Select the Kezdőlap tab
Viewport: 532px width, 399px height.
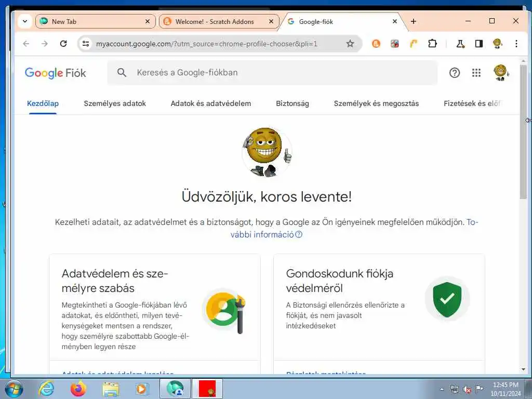43,103
